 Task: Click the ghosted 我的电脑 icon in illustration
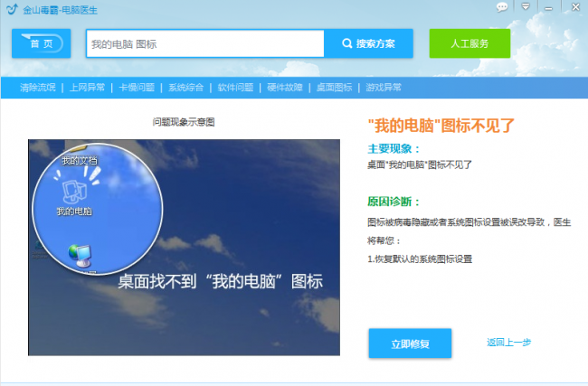(74, 192)
